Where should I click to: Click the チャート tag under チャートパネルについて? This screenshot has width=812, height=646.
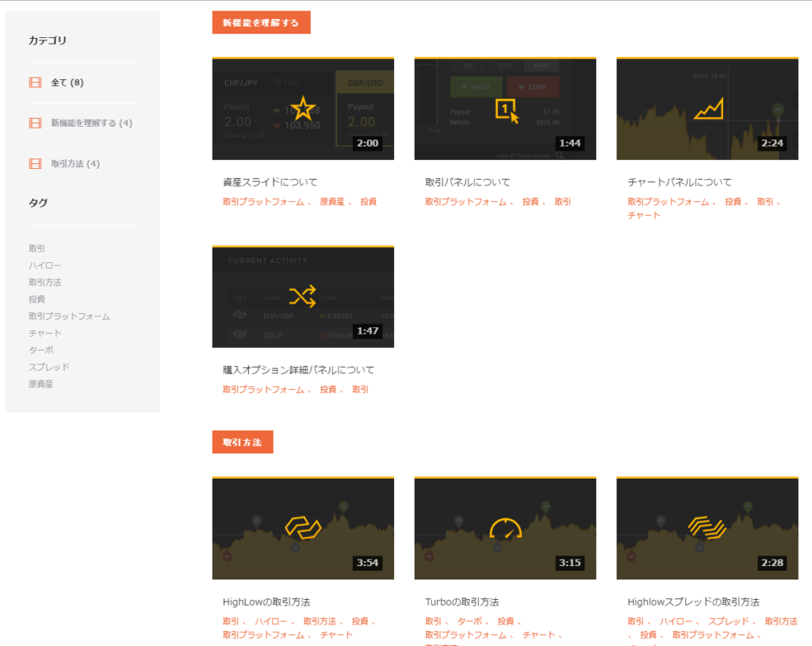tap(643, 215)
